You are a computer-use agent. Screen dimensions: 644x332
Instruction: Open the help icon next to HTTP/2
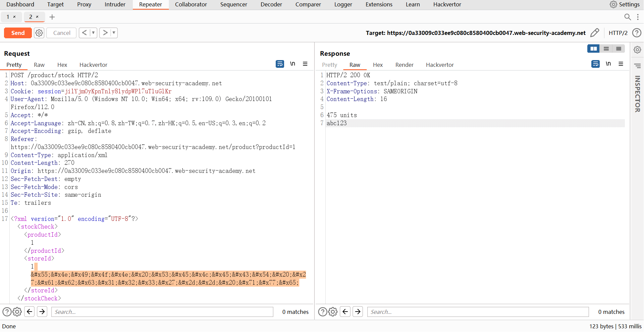tap(636, 33)
